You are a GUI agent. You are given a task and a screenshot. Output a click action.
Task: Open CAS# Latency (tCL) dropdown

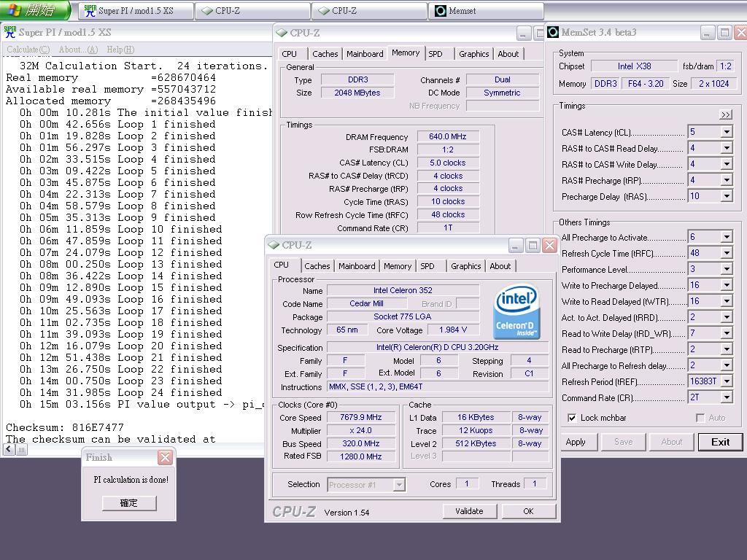click(726, 132)
